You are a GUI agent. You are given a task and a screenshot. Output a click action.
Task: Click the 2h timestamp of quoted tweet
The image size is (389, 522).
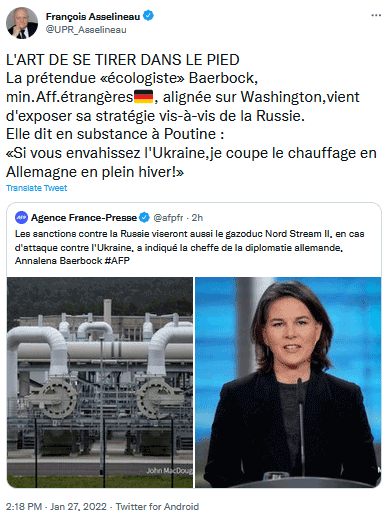(x=197, y=218)
